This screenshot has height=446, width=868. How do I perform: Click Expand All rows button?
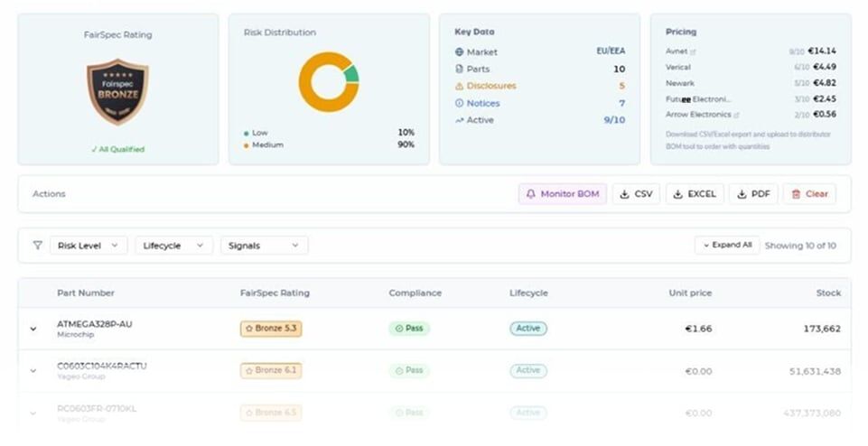[727, 246]
